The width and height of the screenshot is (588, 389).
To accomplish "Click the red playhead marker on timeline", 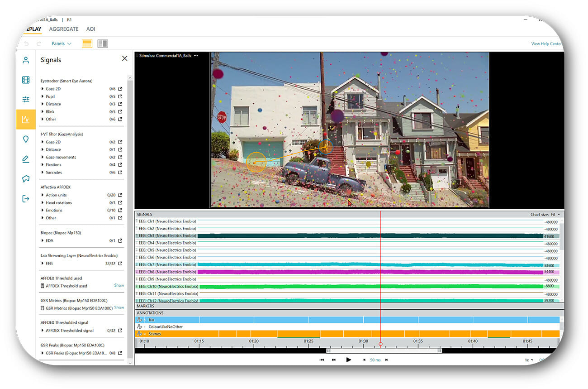I will [x=380, y=344].
